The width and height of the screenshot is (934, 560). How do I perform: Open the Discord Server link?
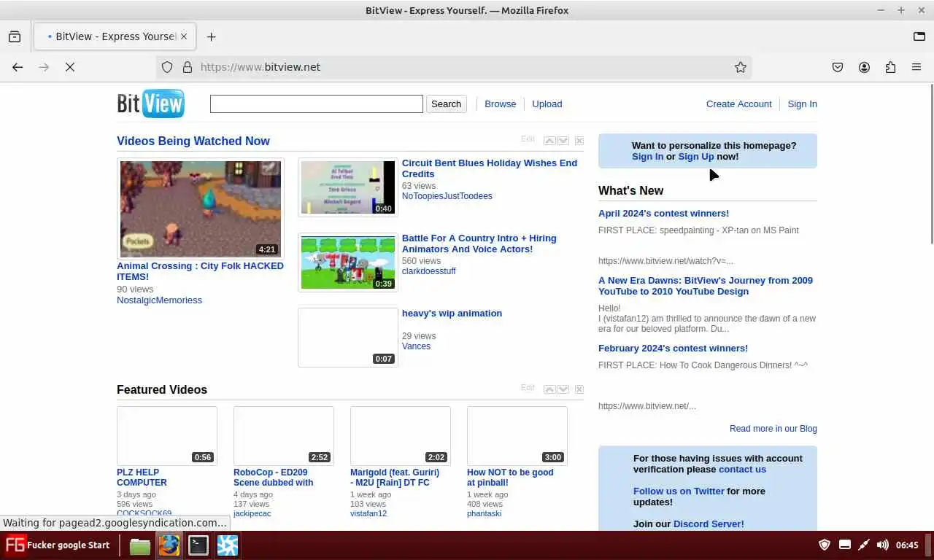coord(709,524)
